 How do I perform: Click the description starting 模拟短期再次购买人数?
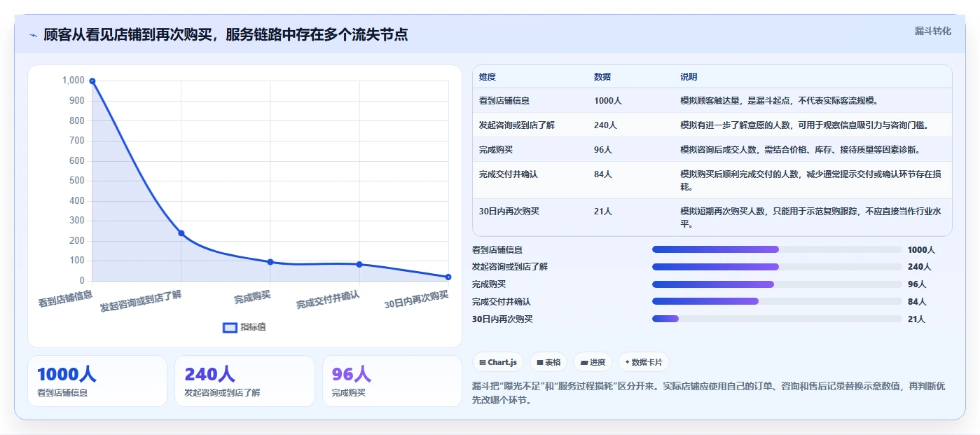click(x=810, y=217)
